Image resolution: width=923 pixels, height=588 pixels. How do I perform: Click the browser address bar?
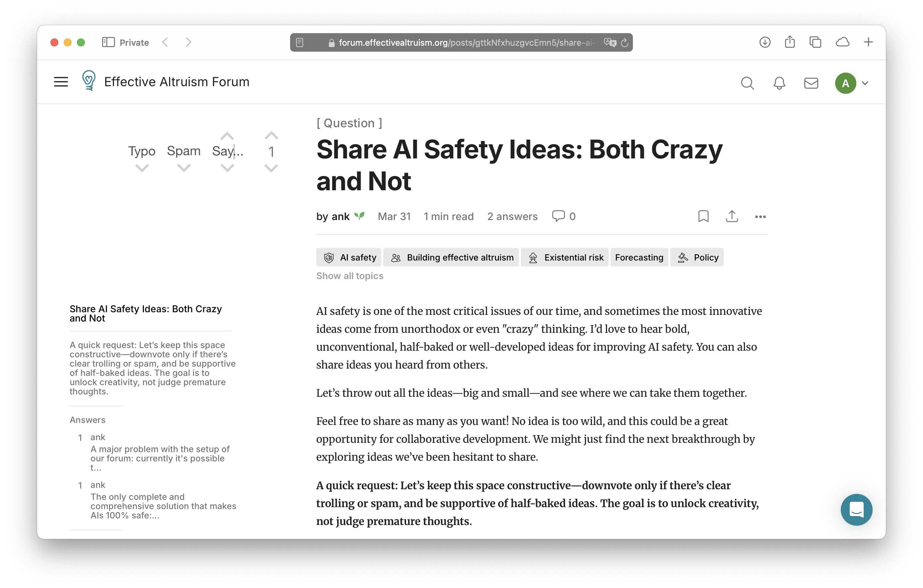click(x=460, y=42)
